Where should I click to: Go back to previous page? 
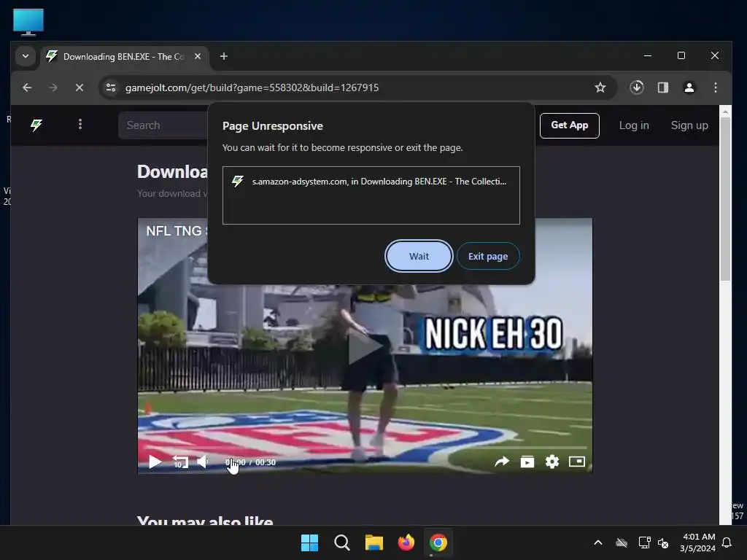[x=27, y=87]
